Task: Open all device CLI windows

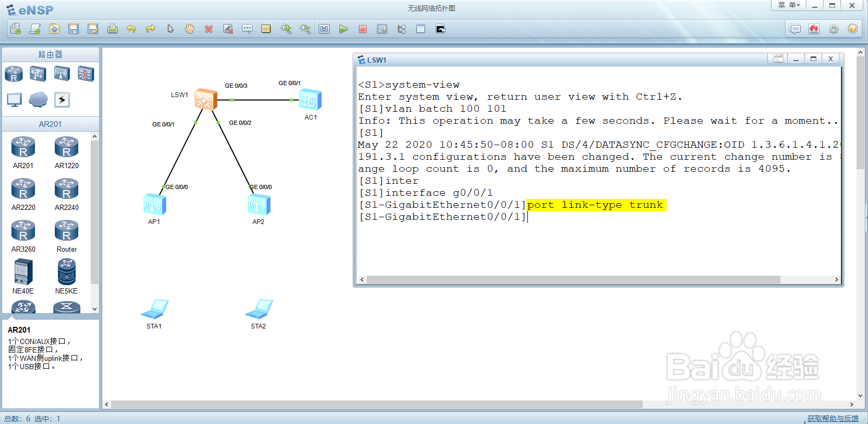Action: tap(440, 29)
